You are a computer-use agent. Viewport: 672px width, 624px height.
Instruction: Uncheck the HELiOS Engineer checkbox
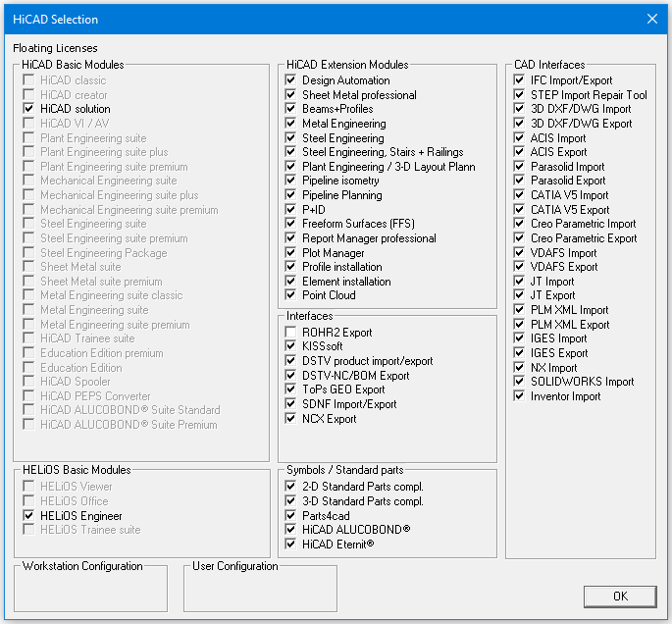point(28,515)
